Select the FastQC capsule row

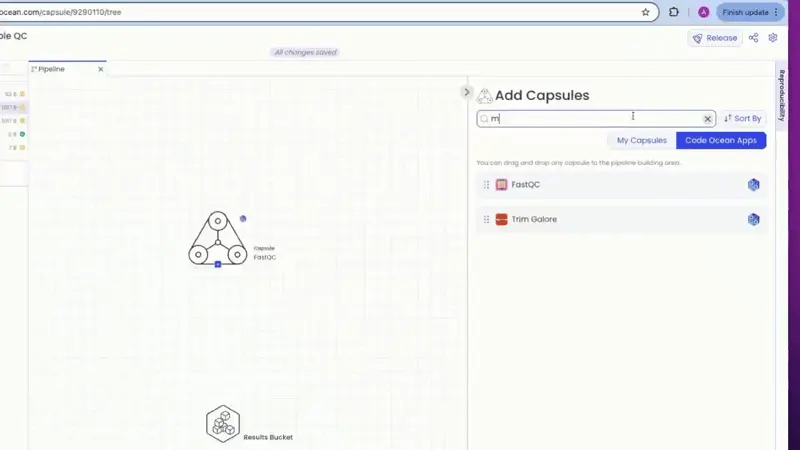click(621, 185)
